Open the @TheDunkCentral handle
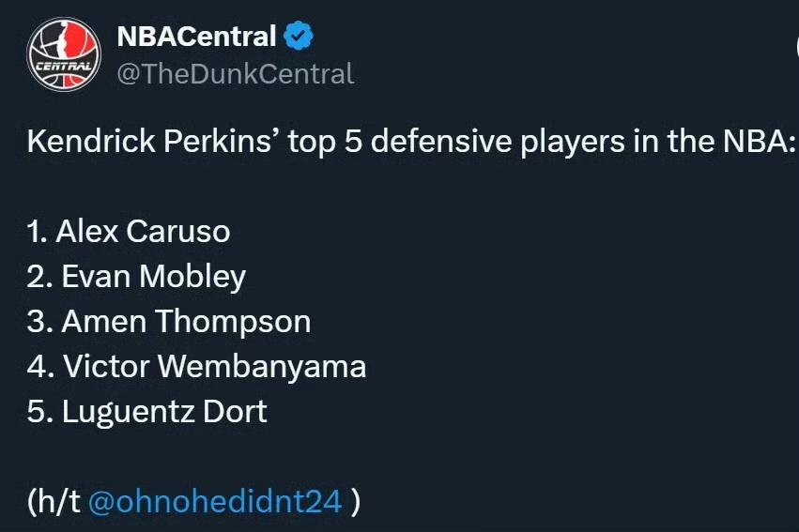 click(x=235, y=74)
